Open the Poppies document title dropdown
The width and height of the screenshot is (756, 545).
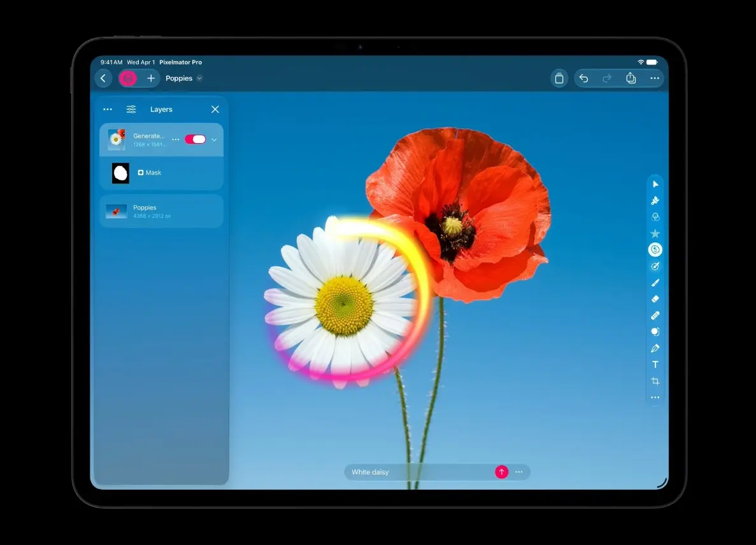click(199, 78)
